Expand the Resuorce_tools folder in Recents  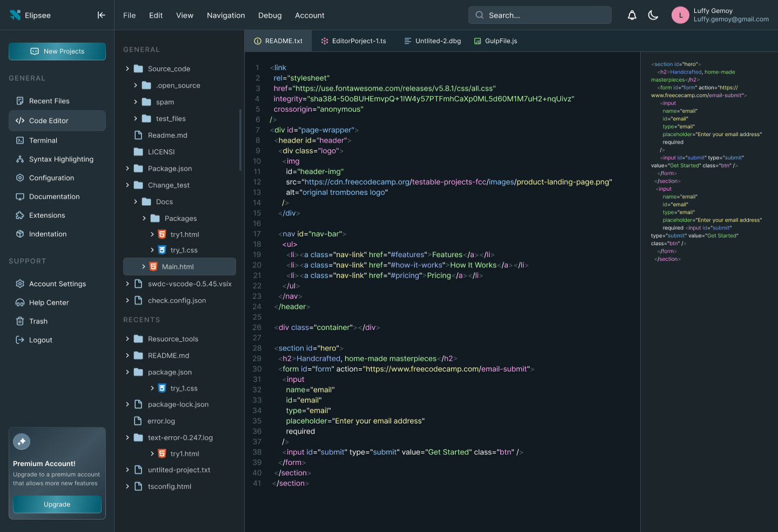coord(128,339)
